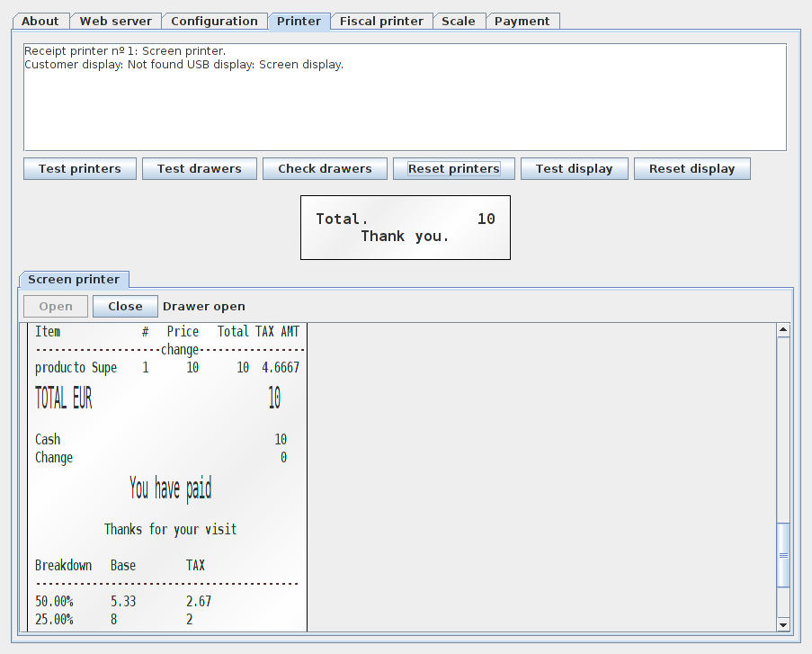Click the Check drawers button
The width and height of the screenshot is (812, 654).
pyautogui.click(x=325, y=169)
